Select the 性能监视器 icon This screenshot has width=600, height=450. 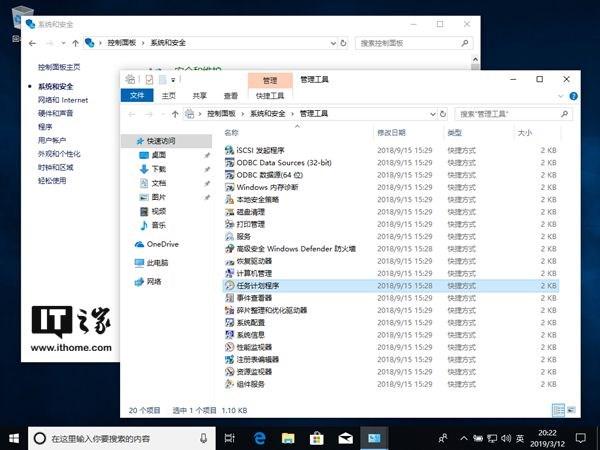(x=229, y=347)
